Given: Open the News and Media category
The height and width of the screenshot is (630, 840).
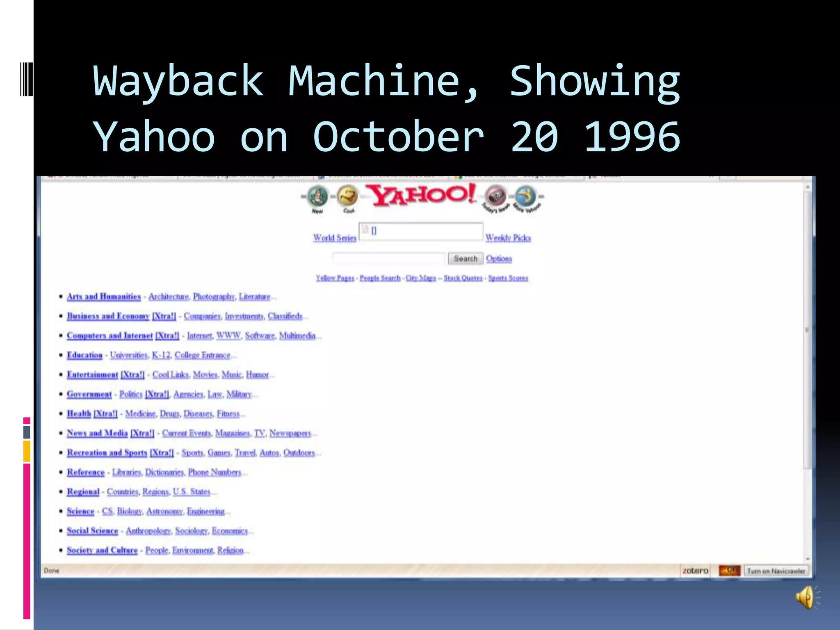Looking at the screenshot, I should click(97, 433).
